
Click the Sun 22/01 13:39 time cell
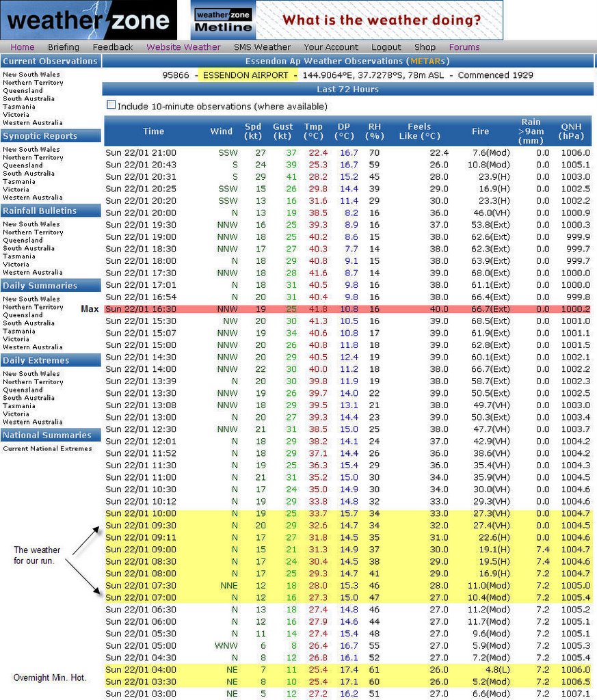[141, 381]
